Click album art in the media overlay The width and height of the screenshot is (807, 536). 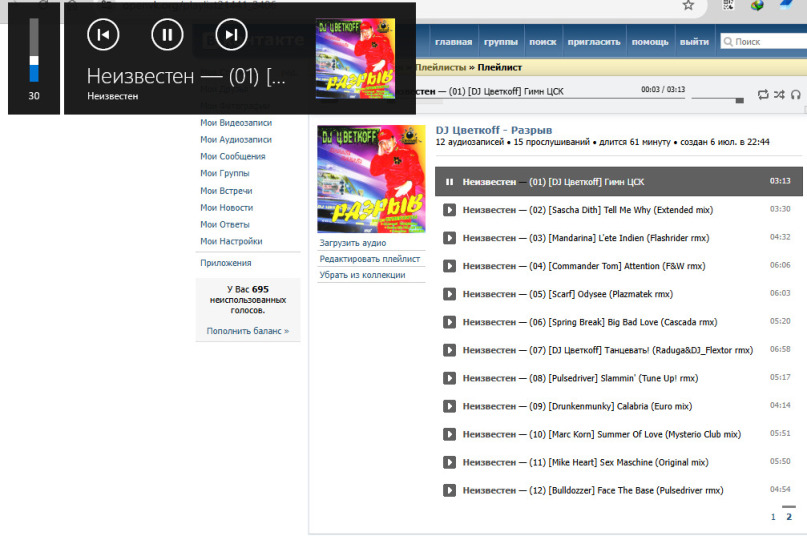[x=355, y=58]
